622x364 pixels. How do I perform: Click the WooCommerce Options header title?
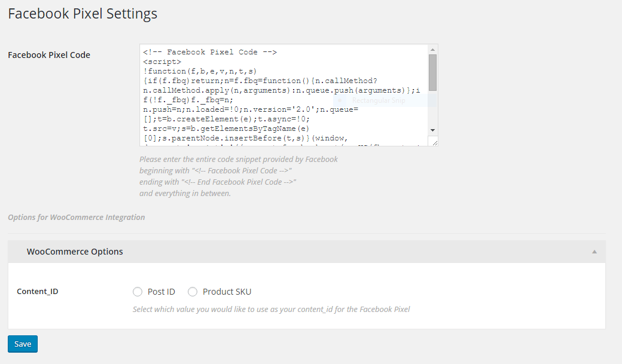point(75,252)
